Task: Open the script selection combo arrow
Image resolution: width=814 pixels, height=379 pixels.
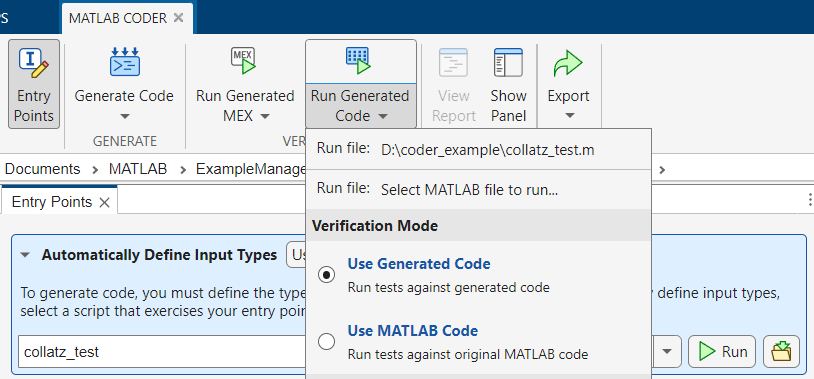Action: pos(667,352)
